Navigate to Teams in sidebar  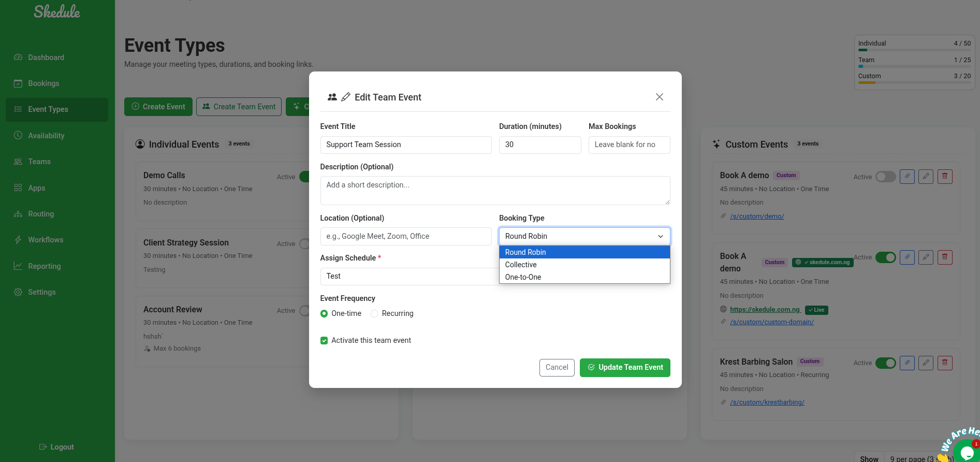pyautogui.click(x=57, y=162)
